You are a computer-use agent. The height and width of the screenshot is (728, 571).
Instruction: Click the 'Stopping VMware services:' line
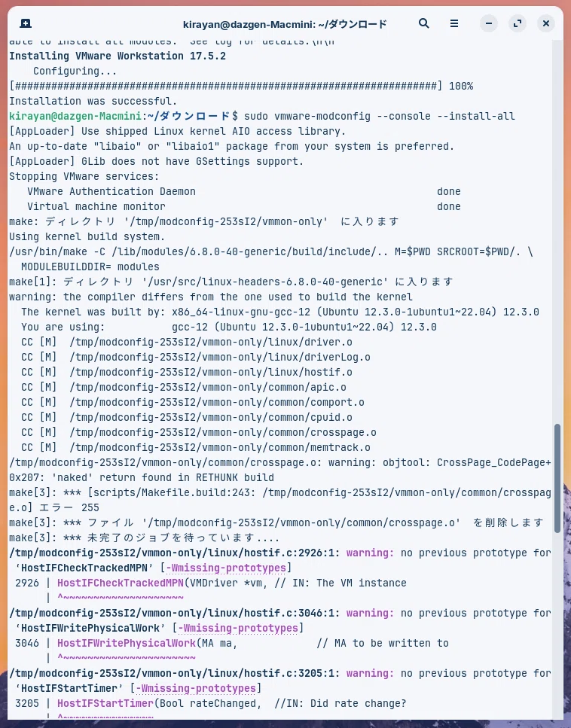tap(84, 176)
